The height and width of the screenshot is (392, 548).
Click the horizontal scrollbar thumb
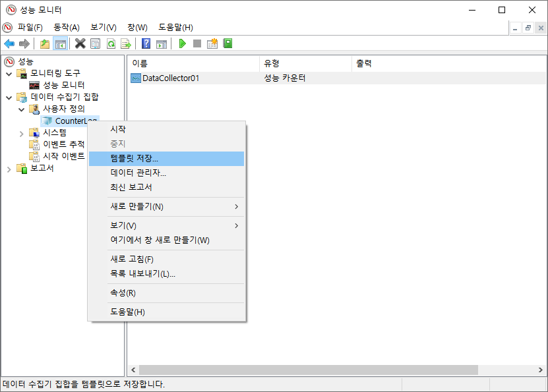[x=309, y=370]
